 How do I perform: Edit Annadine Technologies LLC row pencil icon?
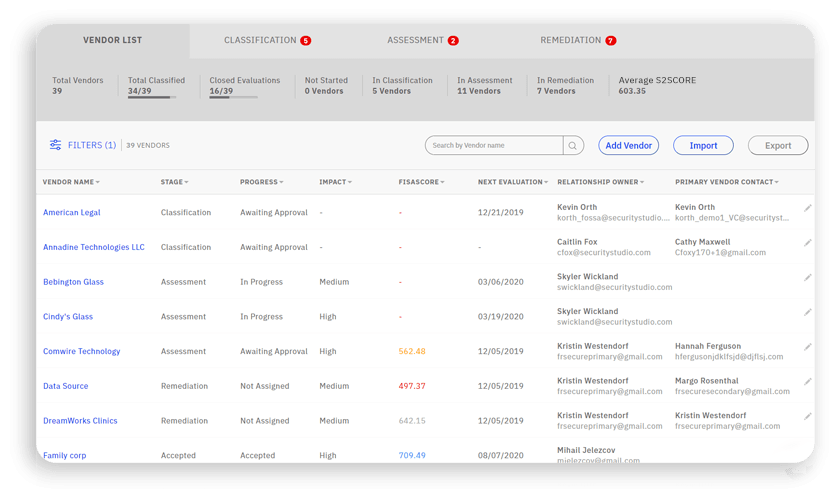[x=807, y=243]
